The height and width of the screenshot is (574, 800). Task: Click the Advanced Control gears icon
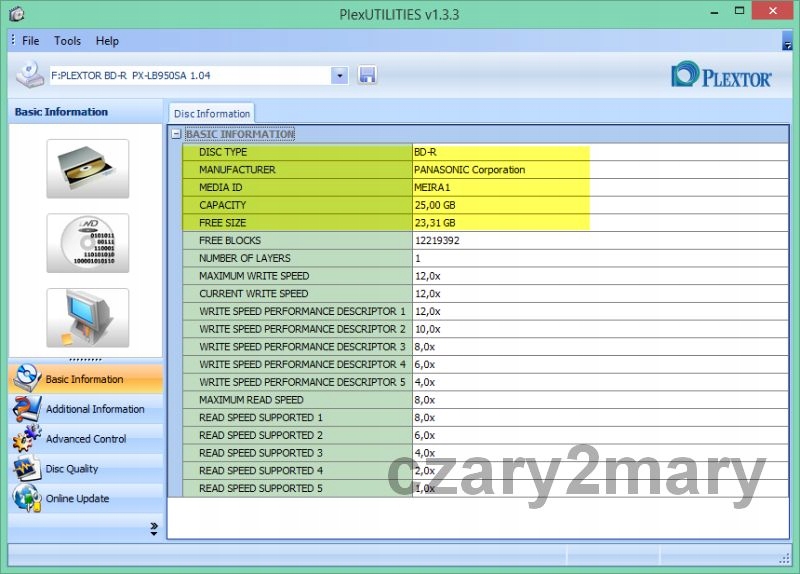click(27, 438)
